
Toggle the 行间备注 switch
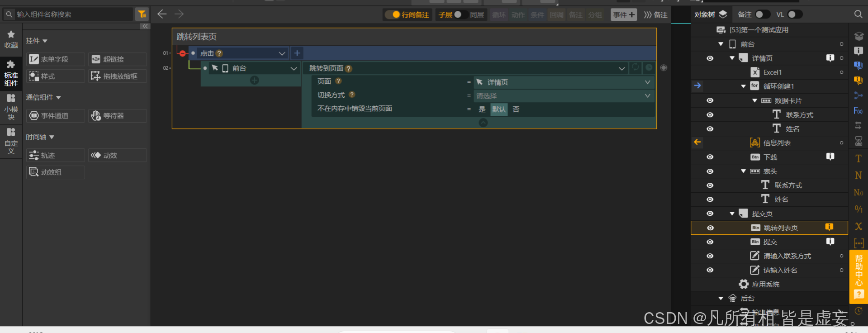392,14
